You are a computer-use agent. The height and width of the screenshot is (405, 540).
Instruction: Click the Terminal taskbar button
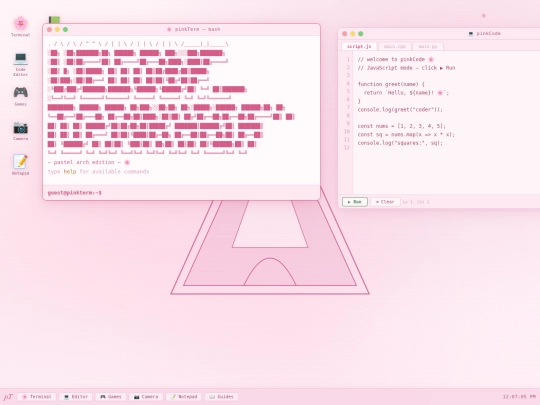tap(37, 397)
